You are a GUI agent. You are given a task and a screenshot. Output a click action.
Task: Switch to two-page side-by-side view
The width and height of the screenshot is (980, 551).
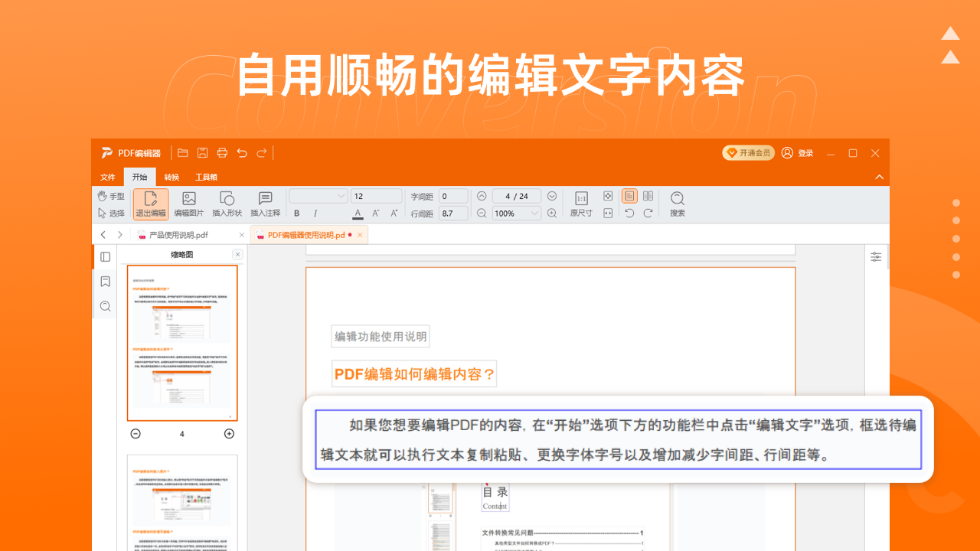click(x=647, y=195)
